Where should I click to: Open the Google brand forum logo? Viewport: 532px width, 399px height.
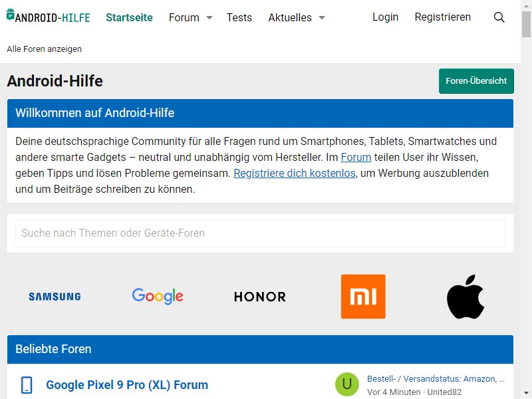point(158,296)
